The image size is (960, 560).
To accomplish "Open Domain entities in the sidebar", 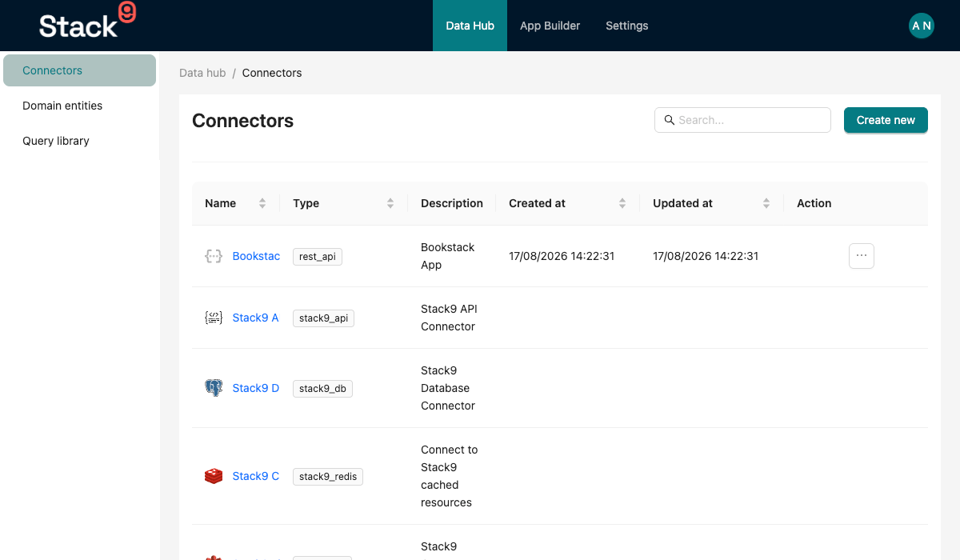I will coord(79,106).
